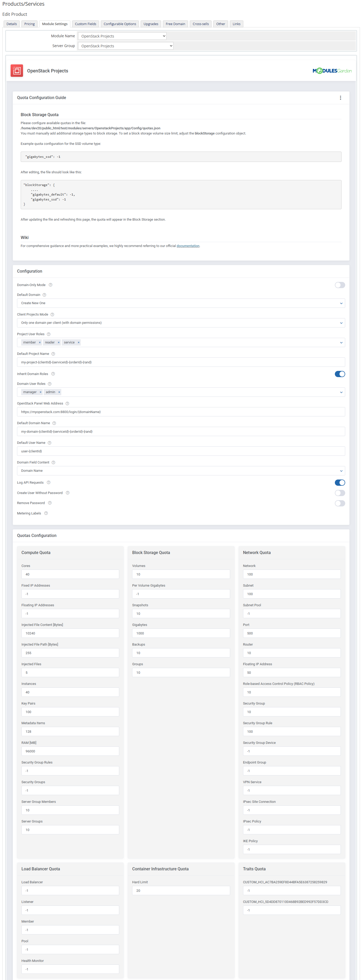
Task: Enable the Domain-Only Mode toggle
Action: pyautogui.click(x=340, y=285)
